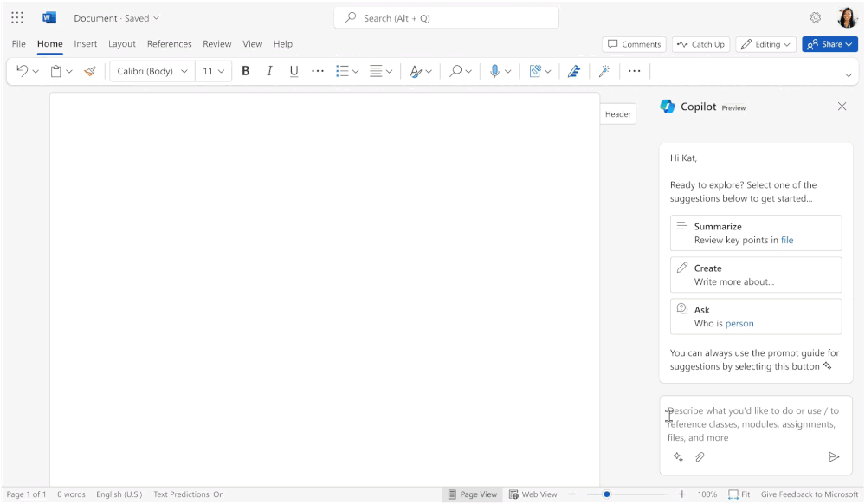Expand the ribbon with the chevron
Screen dimensions: 865x504
coord(849,75)
